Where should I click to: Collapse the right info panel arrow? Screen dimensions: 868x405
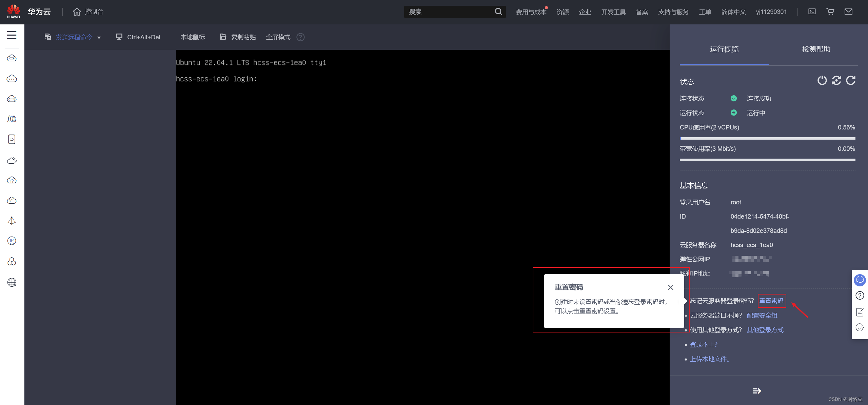757,391
